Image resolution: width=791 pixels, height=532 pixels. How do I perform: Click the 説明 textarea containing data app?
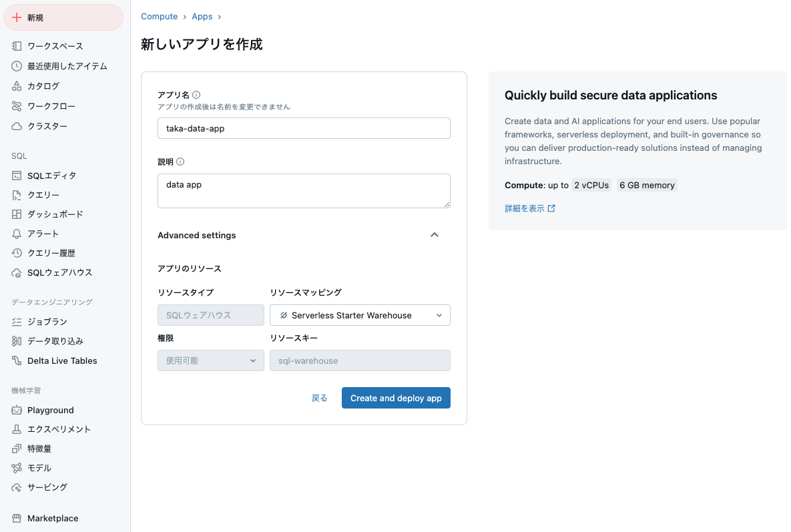304,191
